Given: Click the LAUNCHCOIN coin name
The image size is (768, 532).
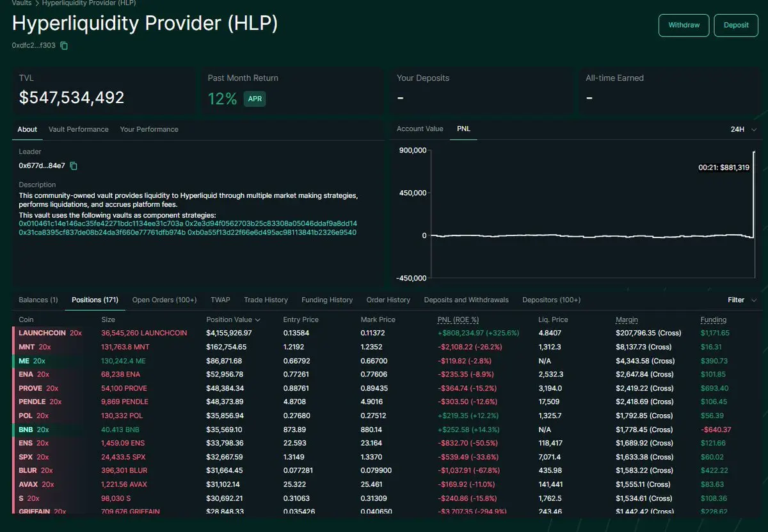Looking at the screenshot, I should tap(42, 333).
